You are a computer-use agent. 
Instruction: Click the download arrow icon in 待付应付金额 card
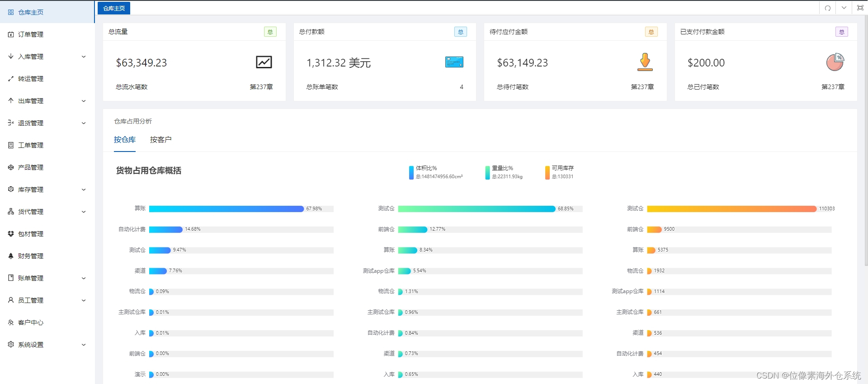[x=645, y=62]
